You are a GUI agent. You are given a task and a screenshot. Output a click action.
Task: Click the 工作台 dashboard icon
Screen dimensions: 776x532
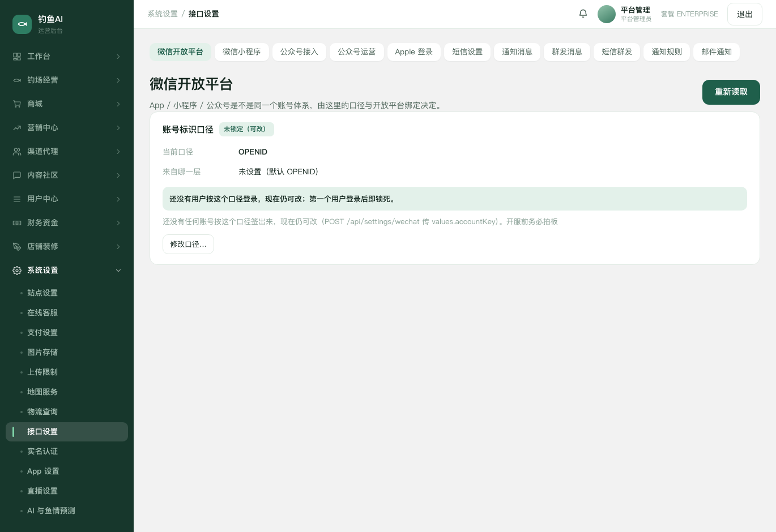(17, 57)
